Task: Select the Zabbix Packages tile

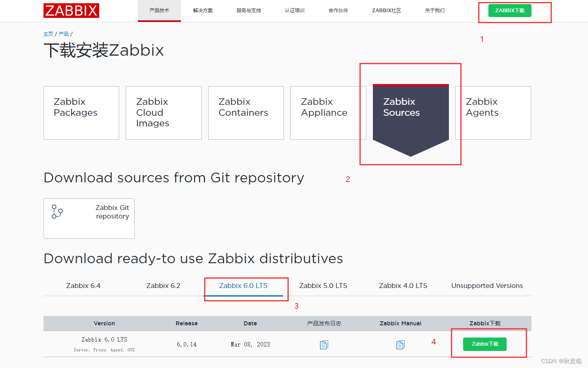Action: click(x=81, y=113)
